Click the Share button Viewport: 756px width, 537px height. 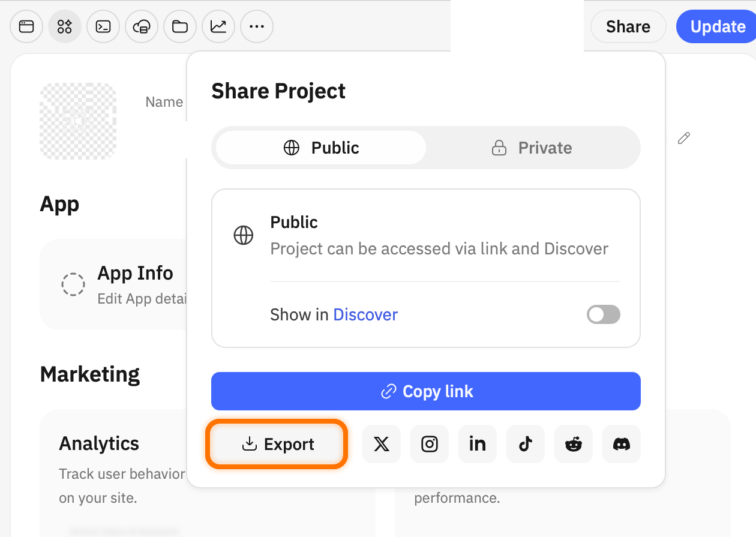pyautogui.click(x=628, y=26)
